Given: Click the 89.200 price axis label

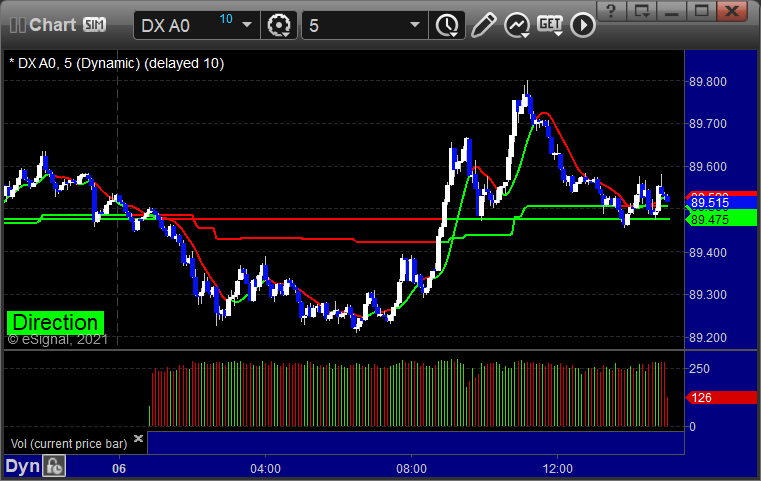Looking at the screenshot, I should 708,338.
